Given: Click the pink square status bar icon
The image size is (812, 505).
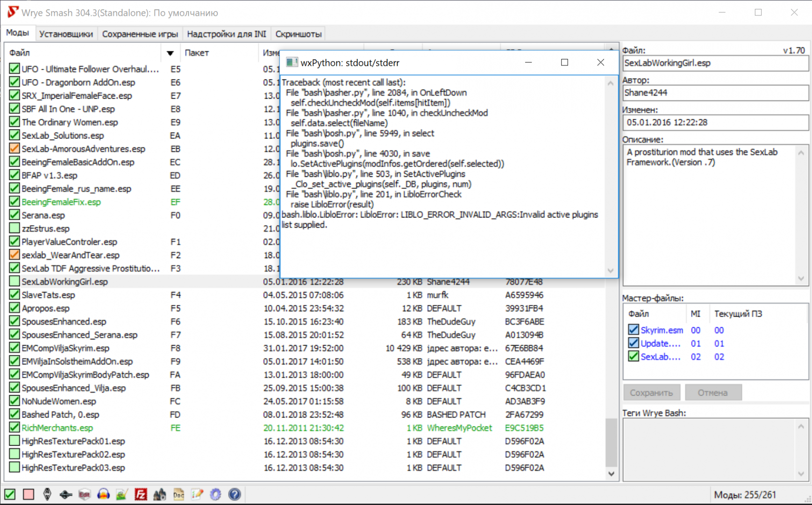Looking at the screenshot, I should tap(28, 494).
